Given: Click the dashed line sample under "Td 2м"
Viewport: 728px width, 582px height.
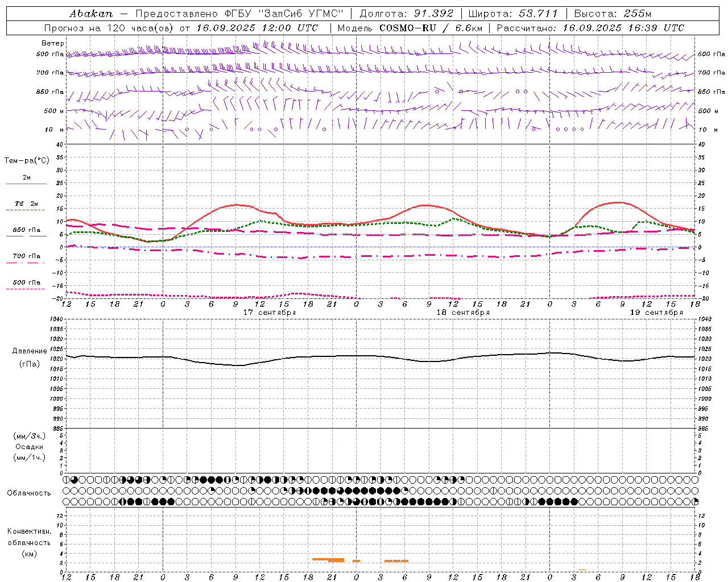Looking at the screenshot, I should (26, 210).
